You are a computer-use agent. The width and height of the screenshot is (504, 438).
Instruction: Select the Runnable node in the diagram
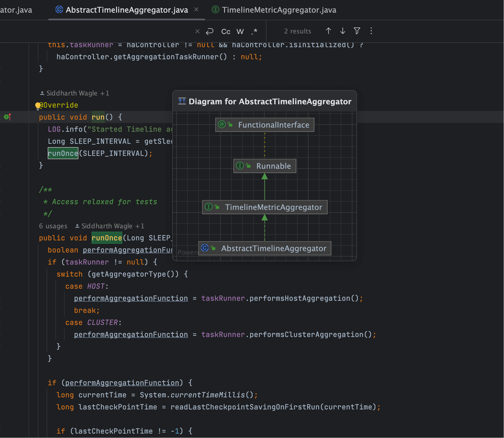tap(265, 166)
